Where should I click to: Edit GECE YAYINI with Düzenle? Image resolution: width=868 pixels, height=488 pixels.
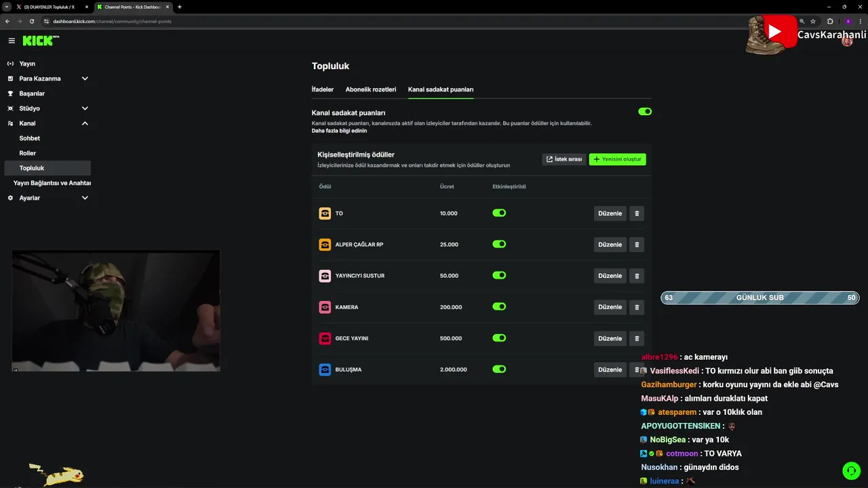(610, 338)
